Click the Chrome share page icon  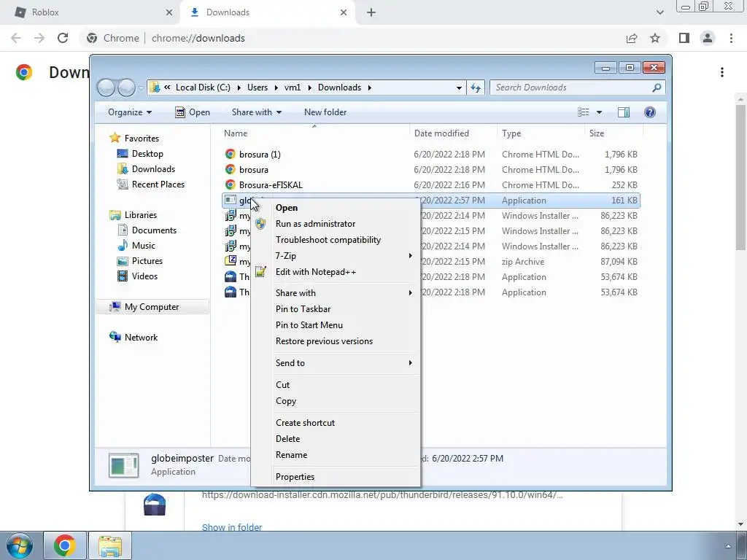click(x=632, y=38)
